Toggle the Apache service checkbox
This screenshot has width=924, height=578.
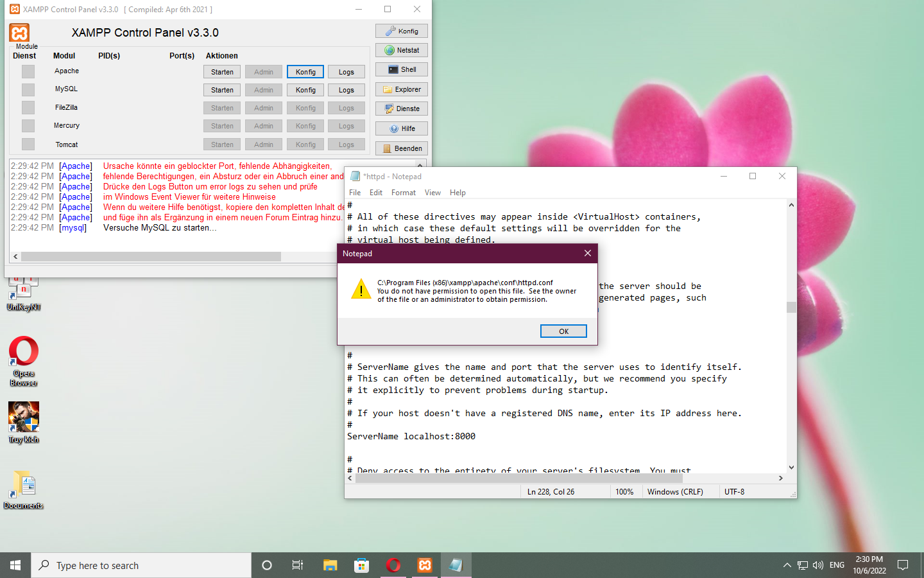28,71
